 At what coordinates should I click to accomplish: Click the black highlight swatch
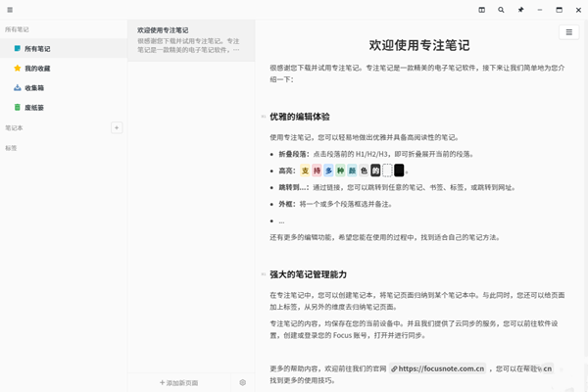pos(399,171)
